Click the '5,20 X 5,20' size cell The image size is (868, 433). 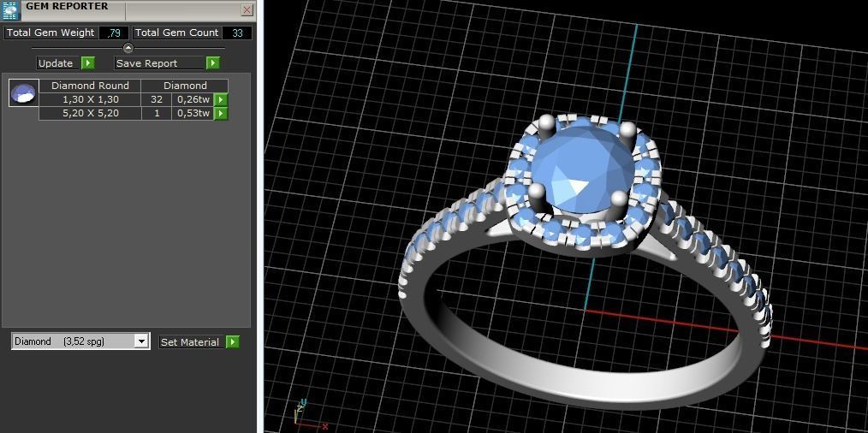(90, 114)
